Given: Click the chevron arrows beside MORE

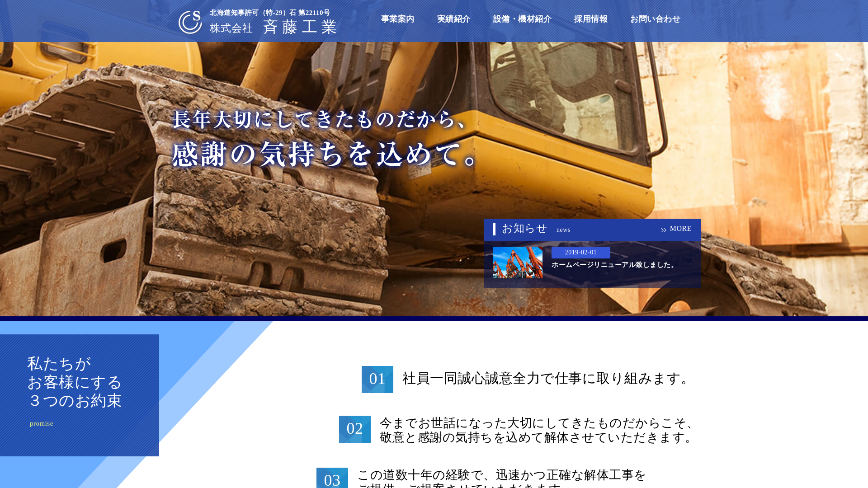Looking at the screenshot, I should 663,229.
